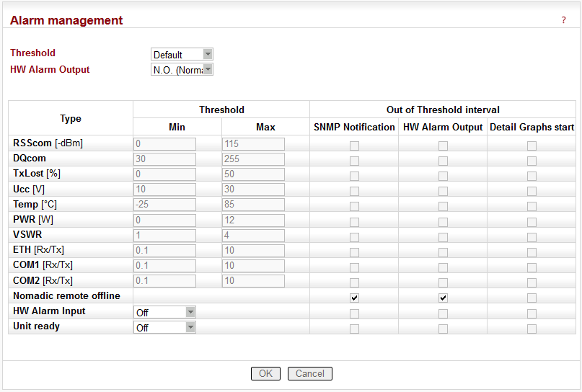The height and width of the screenshot is (392, 582).
Task: Open the help question mark icon
Action: click(563, 20)
